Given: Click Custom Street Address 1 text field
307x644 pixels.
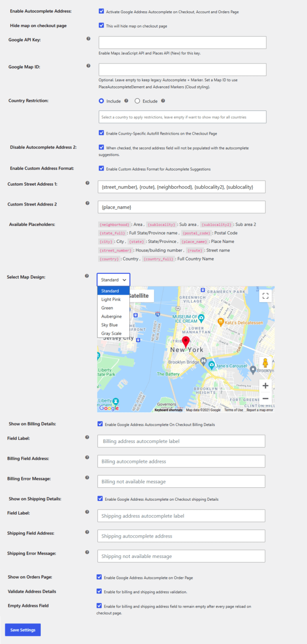Looking at the screenshot, I should point(182,187).
